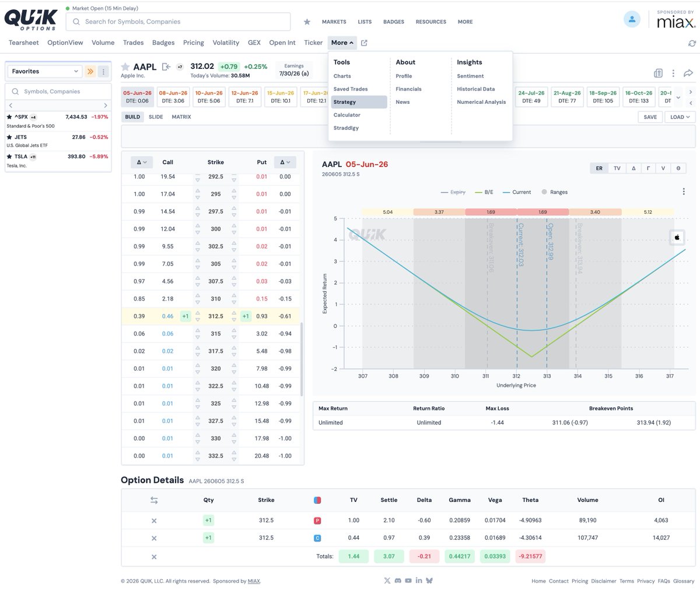Click the +7 badge beside AAPL
Image resolution: width=700 pixels, height=593 pixels.
tap(180, 67)
